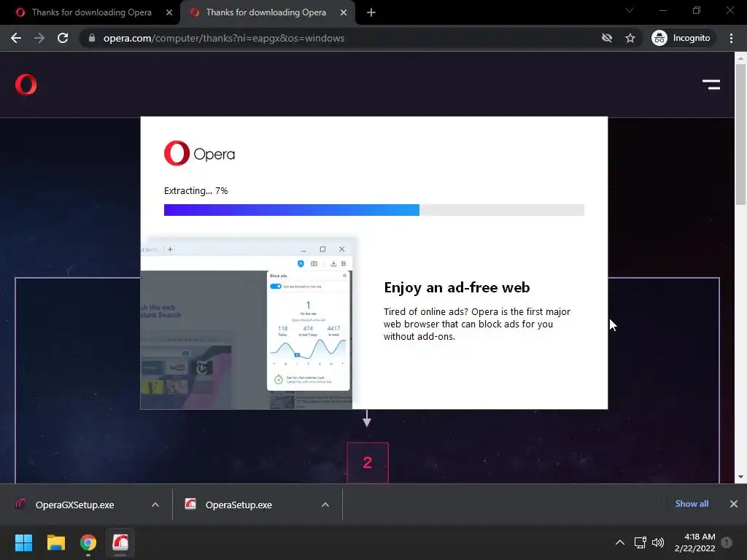
Task: Open File Explorer from the taskbar
Action: click(55, 542)
